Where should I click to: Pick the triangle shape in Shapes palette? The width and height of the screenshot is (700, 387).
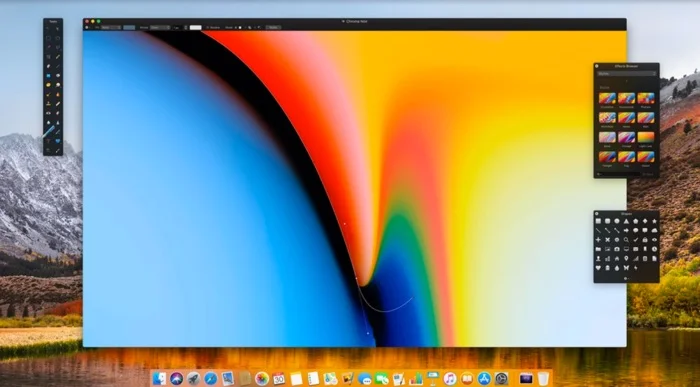click(x=626, y=221)
